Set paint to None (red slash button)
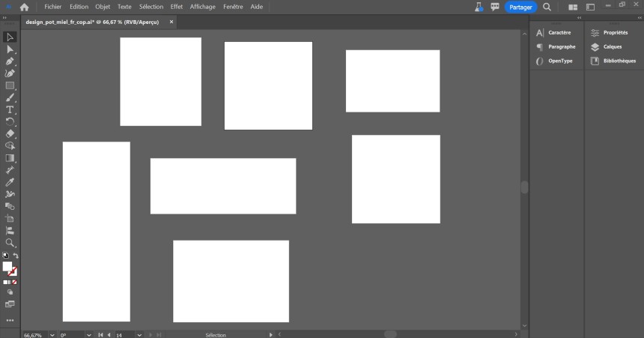The height and width of the screenshot is (338, 644). click(15, 282)
